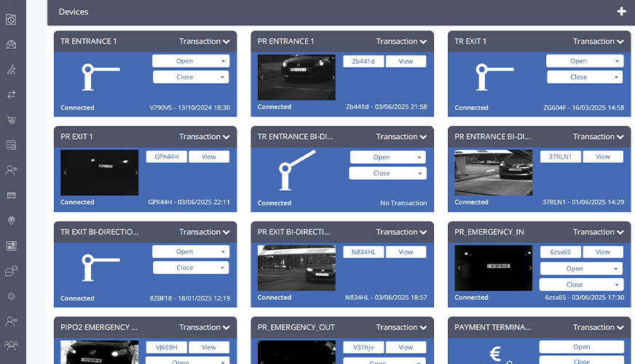Image resolution: width=635 pixels, height=364 pixels.
Task: Open the user group icon in sidebar
Action: [x=11, y=345]
